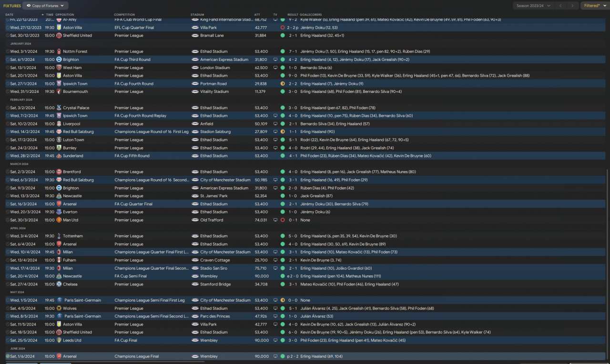Click the Sunderland club badge
The image size is (610, 364).
(x=59, y=156)
